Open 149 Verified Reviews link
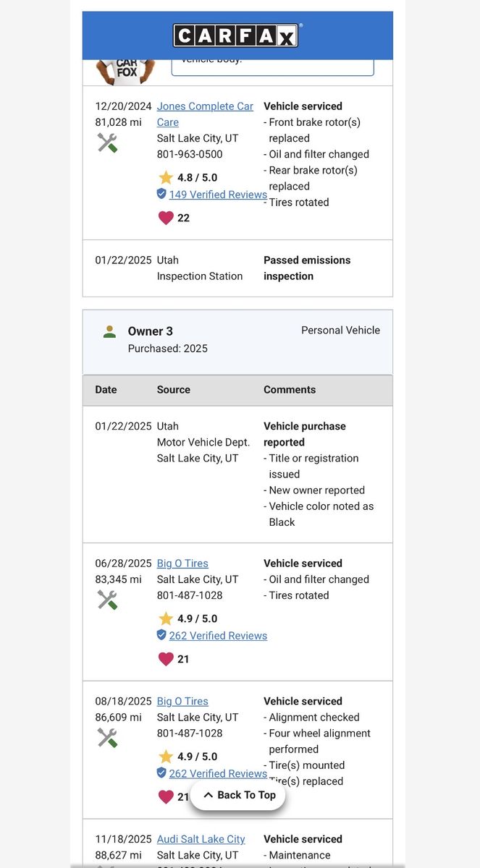Image resolution: width=480 pixels, height=868 pixels. tap(218, 195)
